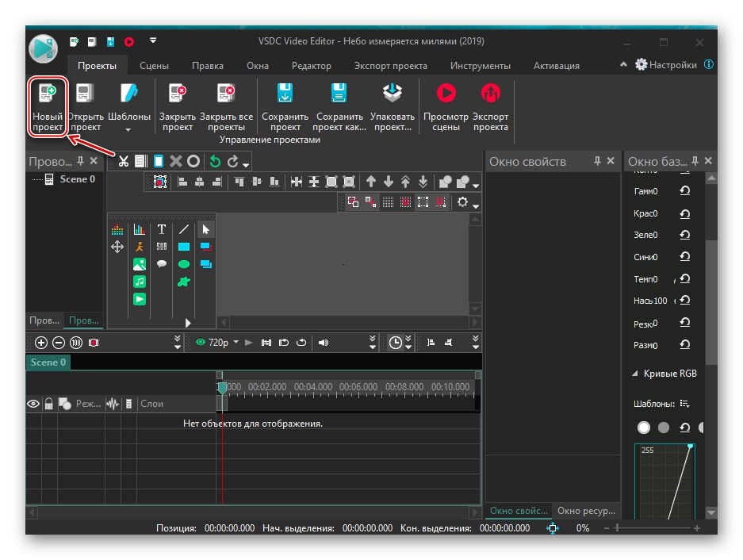Reset the Гамма value with its reset arrow
This screenshot has height=560, width=743.
point(685,191)
